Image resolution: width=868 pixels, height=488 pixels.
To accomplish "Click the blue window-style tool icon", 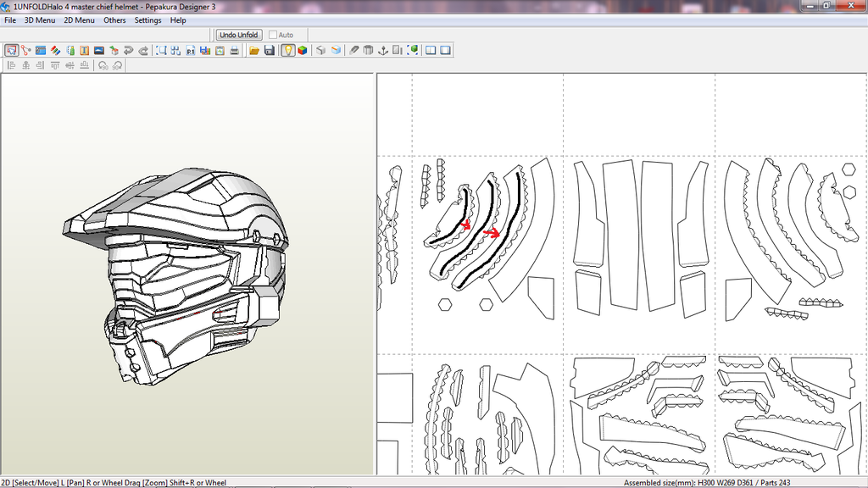I will 41,50.
